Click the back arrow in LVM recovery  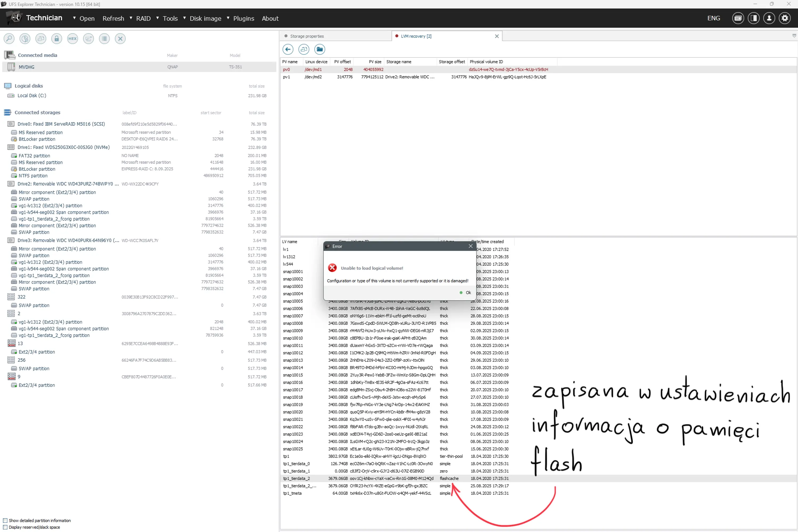[x=288, y=49]
